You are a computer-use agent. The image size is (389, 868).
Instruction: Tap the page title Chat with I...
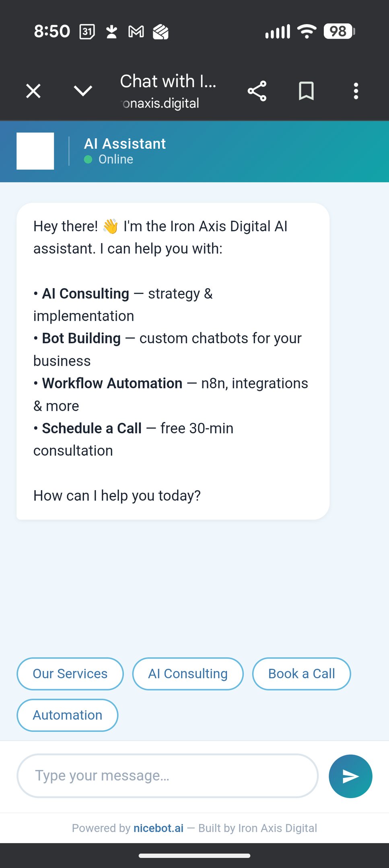168,82
